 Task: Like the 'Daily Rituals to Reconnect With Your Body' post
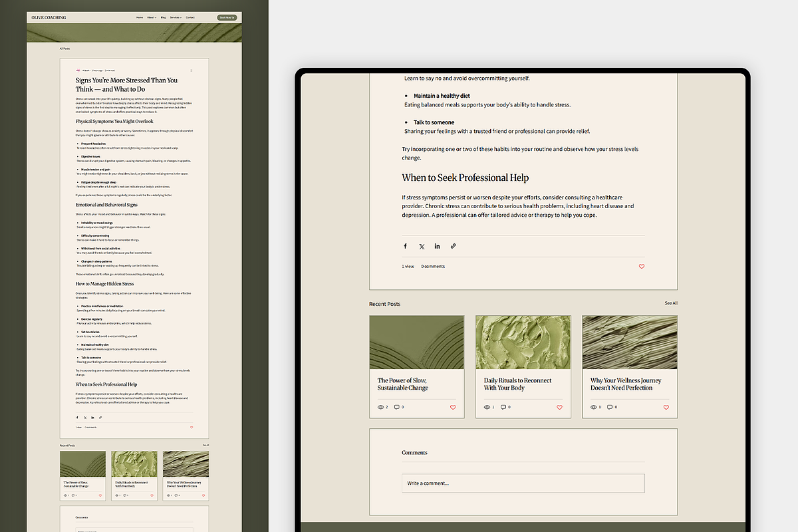559,407
